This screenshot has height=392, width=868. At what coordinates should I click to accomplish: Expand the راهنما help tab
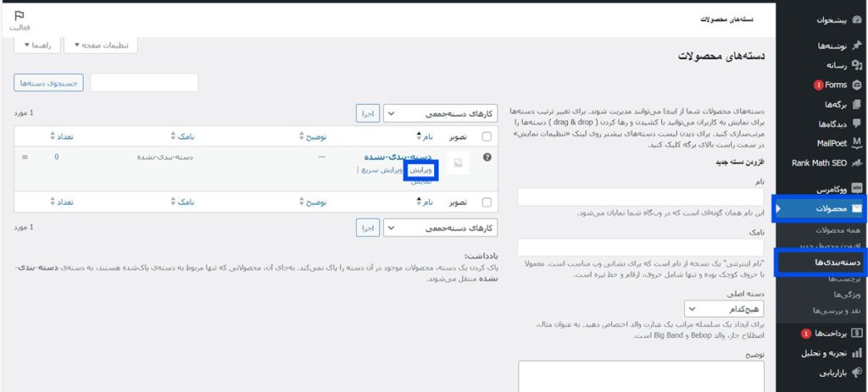coord(37,46)
